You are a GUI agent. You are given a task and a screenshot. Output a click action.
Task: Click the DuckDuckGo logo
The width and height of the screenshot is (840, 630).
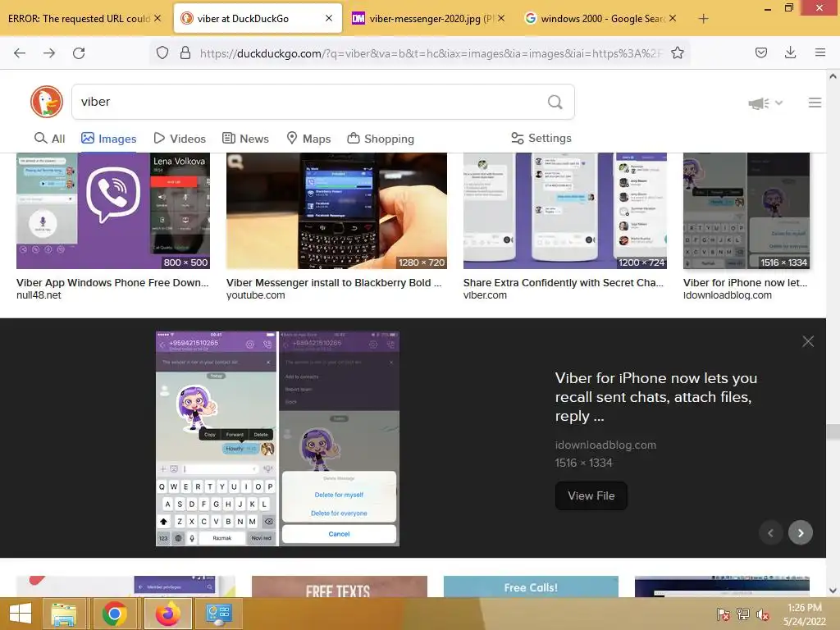(47, 102)
